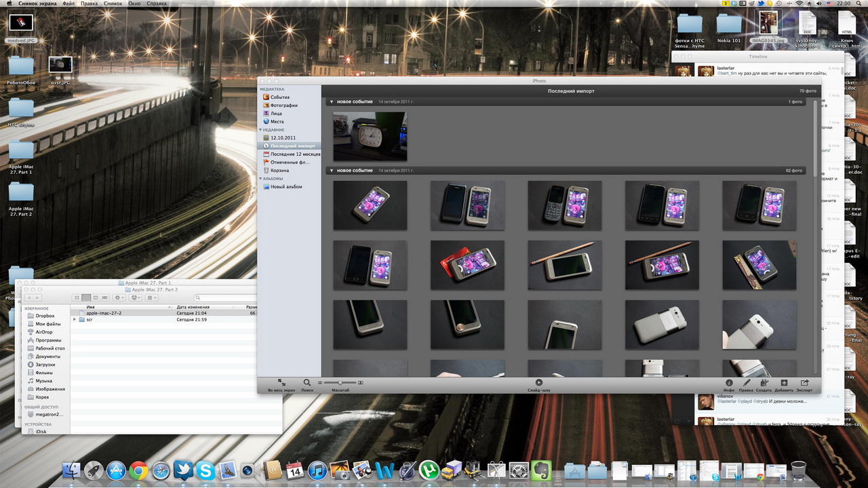Open the Finder action gear dropdown
This screenshot has width=868, height=488.
119,298
